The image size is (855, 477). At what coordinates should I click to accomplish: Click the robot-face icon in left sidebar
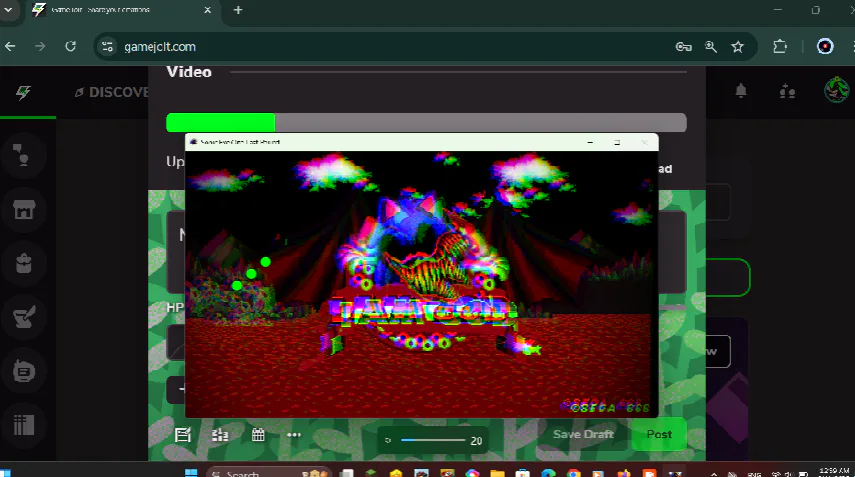click(24, 371)
